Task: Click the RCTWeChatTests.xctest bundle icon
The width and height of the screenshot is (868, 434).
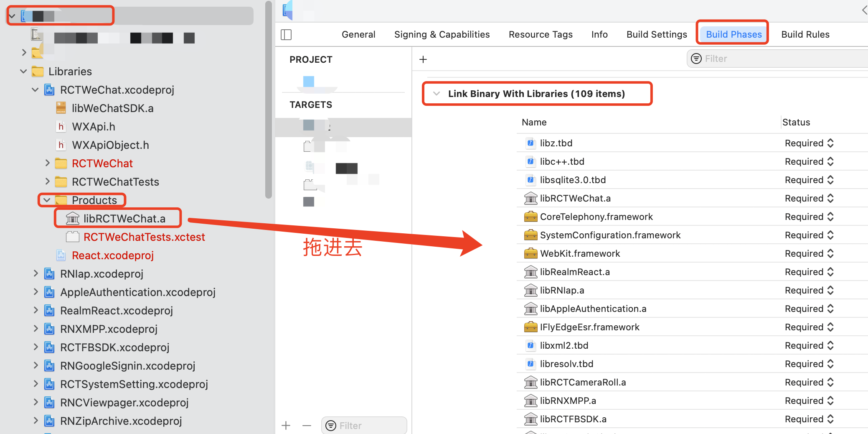Action: tap(73, 237)
